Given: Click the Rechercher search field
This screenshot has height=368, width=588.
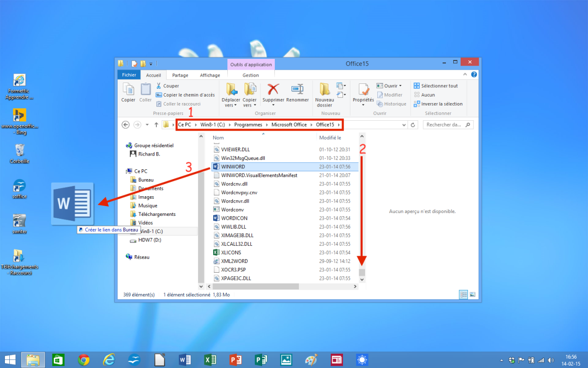Looking at the screenshot, I should point(448,125).
